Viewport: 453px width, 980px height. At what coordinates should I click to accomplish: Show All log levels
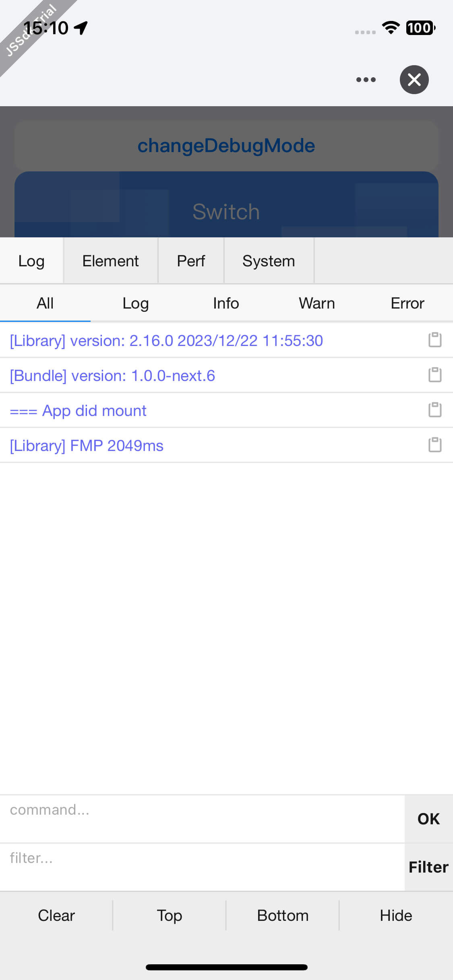coord(45,303)
